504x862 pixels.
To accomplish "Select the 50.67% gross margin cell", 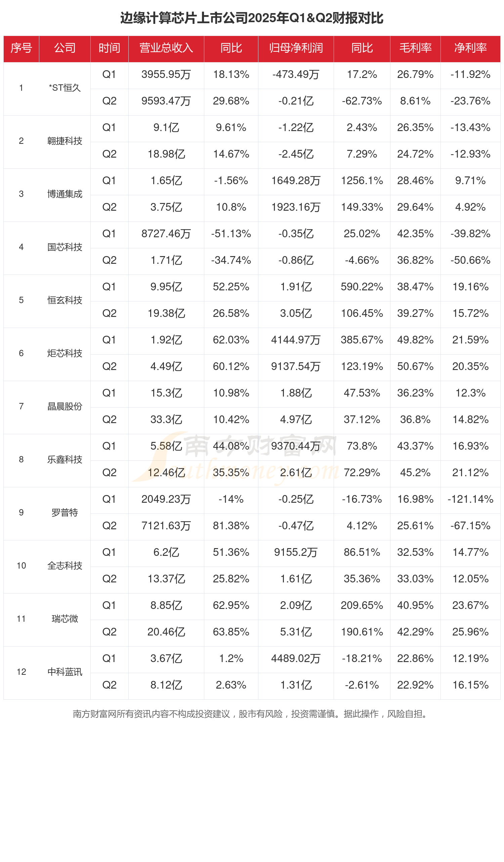I will pyautogui.click(x=415, y=366).
